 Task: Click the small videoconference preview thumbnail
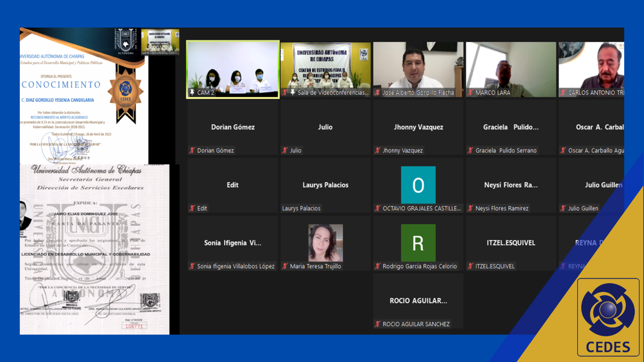(160, 42)
